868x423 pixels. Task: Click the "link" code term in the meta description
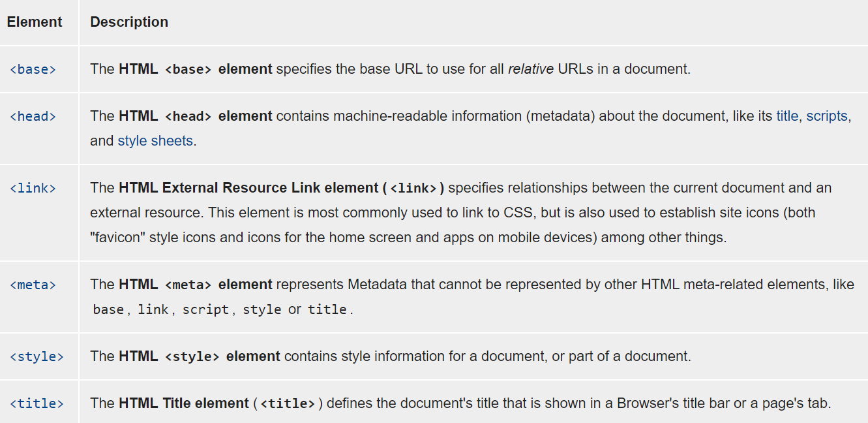coord(153,310)
